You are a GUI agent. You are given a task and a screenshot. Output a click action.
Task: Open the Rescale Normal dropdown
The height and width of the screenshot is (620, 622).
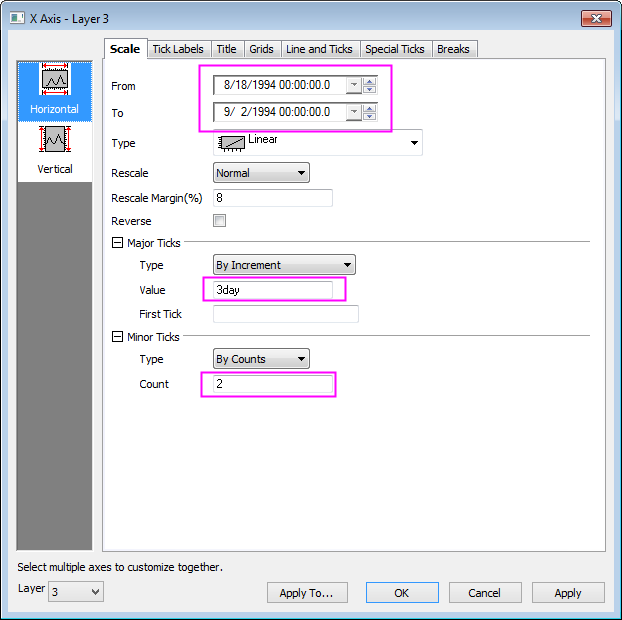click(261, 173)
